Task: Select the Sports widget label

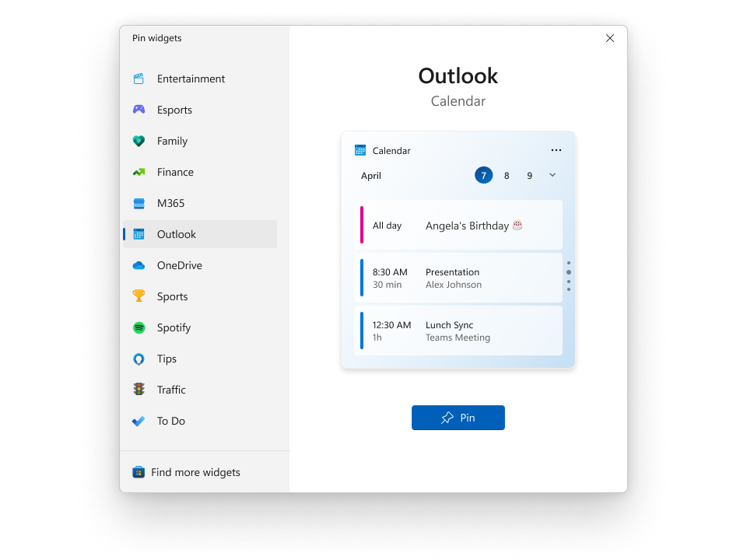Action: coord(173,296)
